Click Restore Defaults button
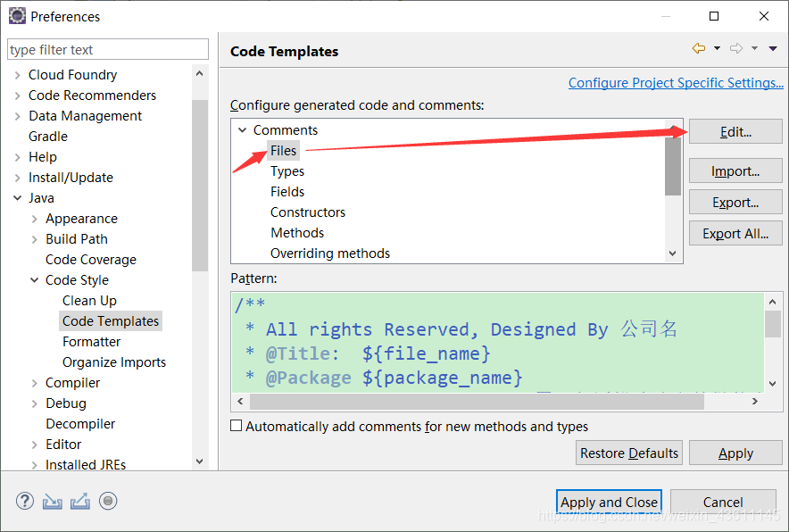Viewport: 789px width, 532px height. (629, 453)
